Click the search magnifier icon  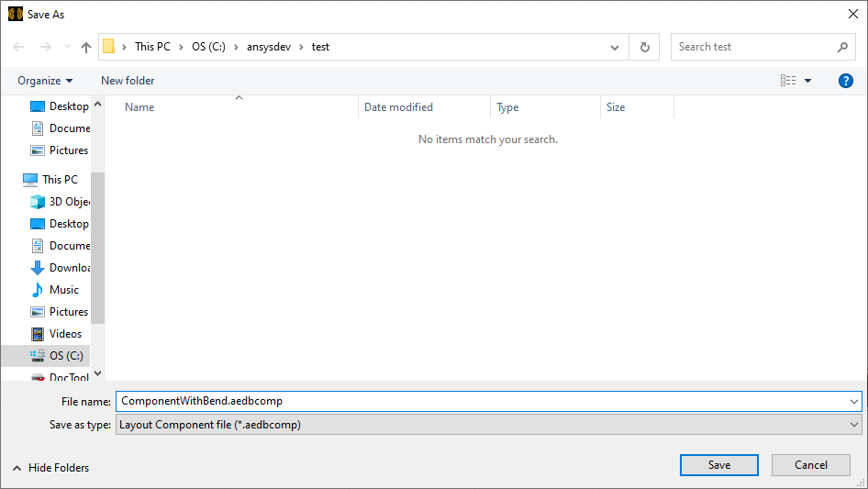pos(842,47)
